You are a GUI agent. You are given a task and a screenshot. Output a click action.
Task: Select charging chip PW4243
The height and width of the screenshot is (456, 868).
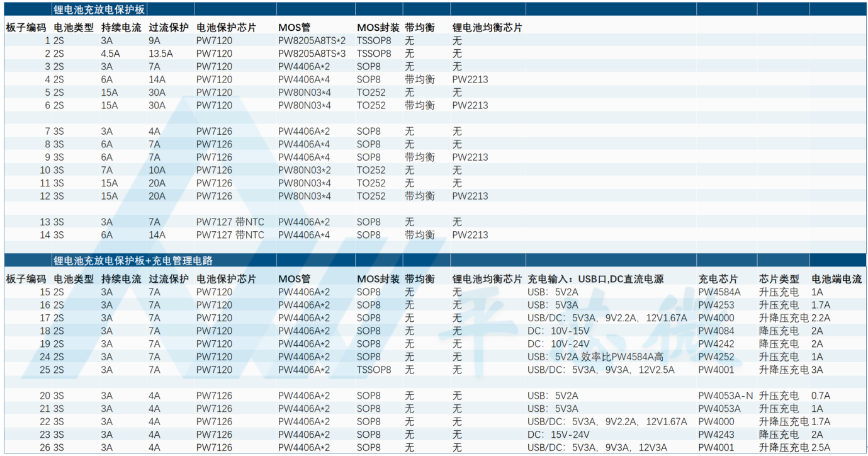coord(716,435)
